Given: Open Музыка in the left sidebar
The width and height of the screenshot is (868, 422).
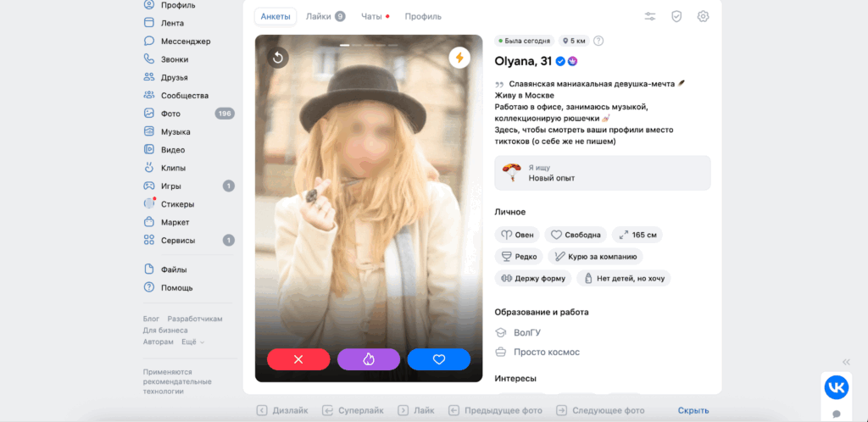Looking at the screenshot, I should coord(175,131).
